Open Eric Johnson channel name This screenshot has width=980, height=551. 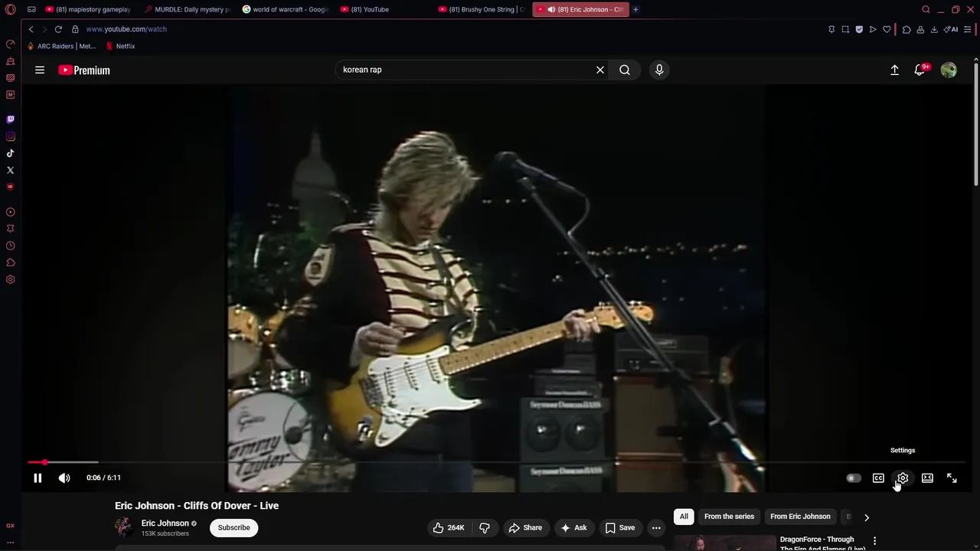pyautogui.click(x=165, y=523)
